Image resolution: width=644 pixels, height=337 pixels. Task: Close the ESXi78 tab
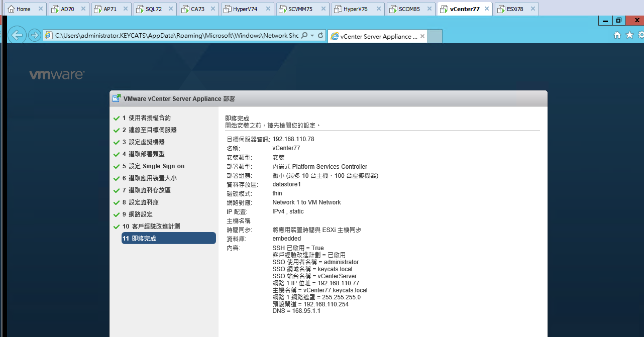point(532,9)
